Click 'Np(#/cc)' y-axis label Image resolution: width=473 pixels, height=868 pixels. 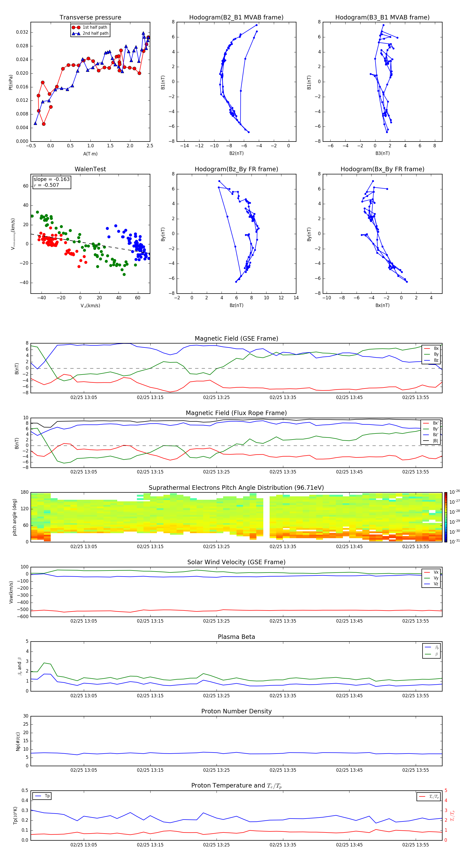[x=18, y=741]
